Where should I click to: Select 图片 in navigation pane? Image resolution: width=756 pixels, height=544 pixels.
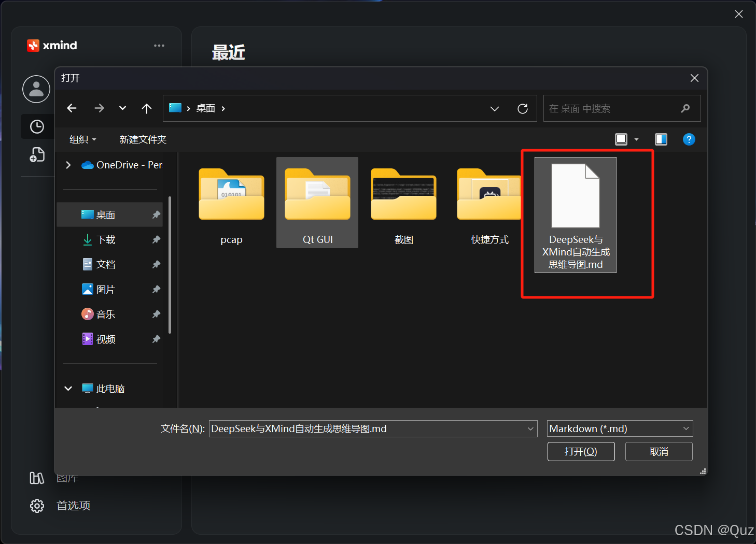109,289
